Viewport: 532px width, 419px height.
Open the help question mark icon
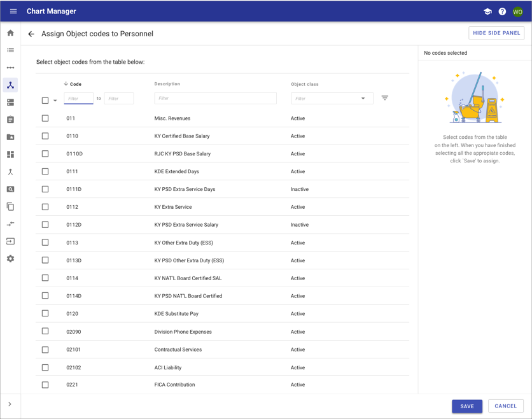click(502, 11)
